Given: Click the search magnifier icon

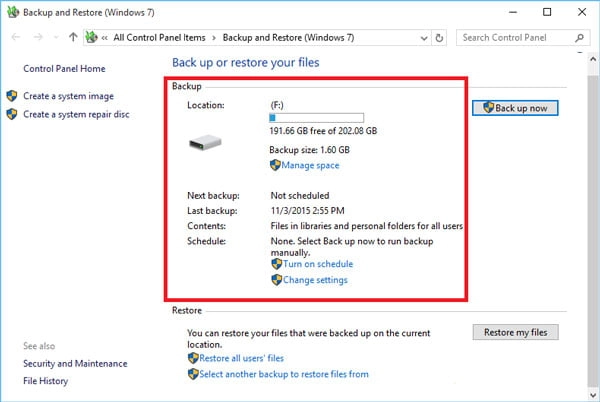Looking at the screenshot, I should click(581, 38).
